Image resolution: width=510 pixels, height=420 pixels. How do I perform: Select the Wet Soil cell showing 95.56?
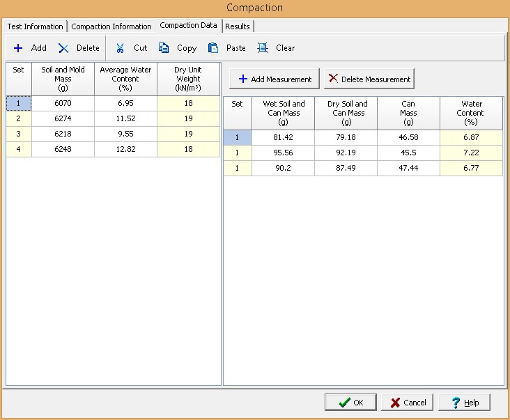coord(283,153)
